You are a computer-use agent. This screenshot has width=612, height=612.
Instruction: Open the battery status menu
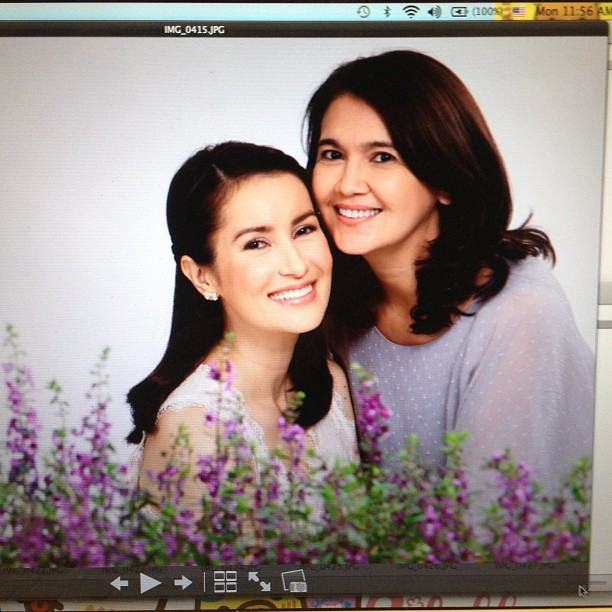(460, 11)
